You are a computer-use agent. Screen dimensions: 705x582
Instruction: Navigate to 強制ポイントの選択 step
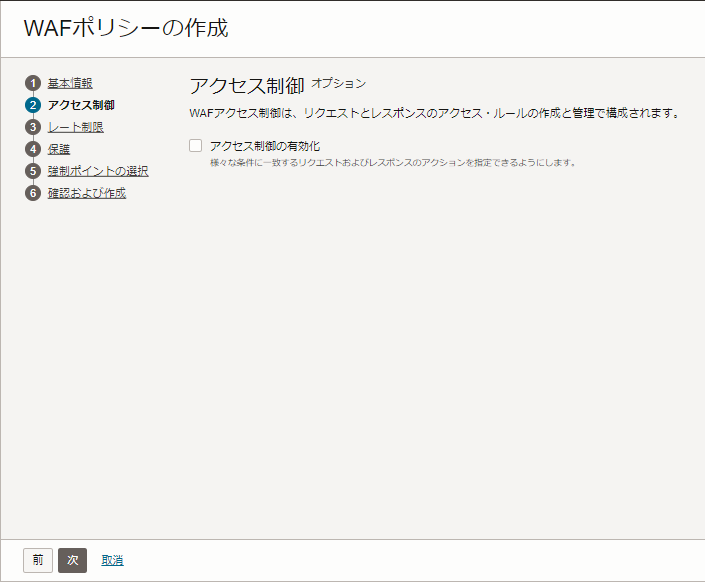pos(98,171)
